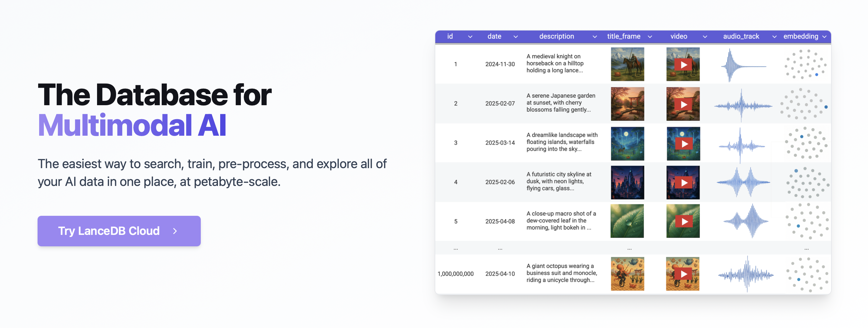Image resolution: width=868 pixels, height=328 pixels.
Task: Open the Japanese garden title frame thumbnail
Action: [627, 104]
